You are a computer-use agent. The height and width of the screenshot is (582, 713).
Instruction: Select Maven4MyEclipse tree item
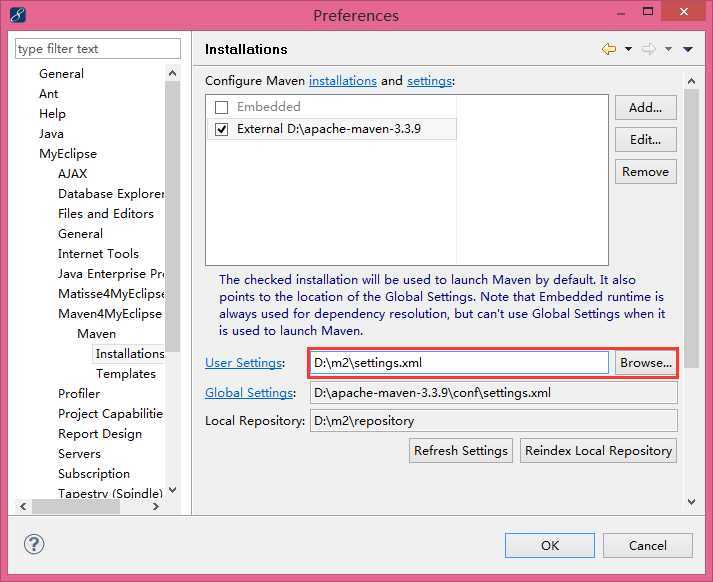pyautogui.click(x=110, y=314)
